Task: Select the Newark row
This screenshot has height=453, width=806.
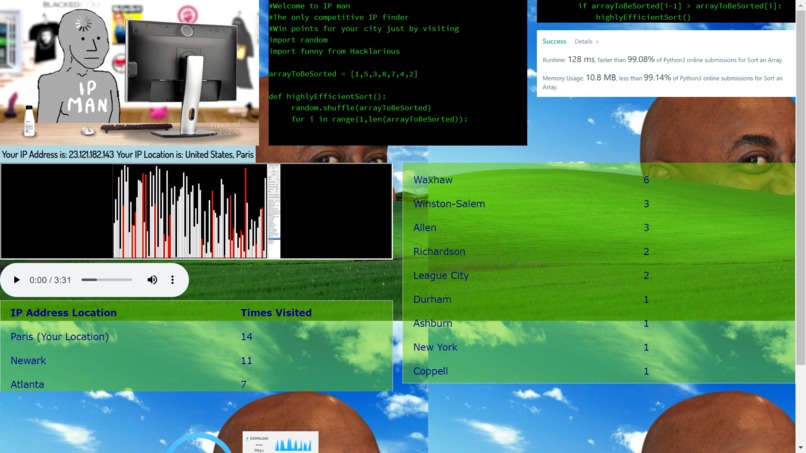Action: 196,360
